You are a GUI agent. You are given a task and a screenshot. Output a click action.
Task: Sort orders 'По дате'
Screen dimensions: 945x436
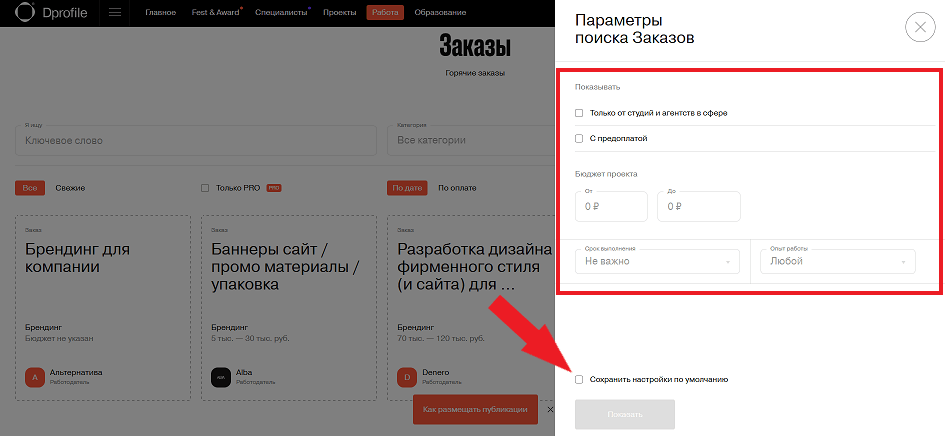click(x=407, y=188)
